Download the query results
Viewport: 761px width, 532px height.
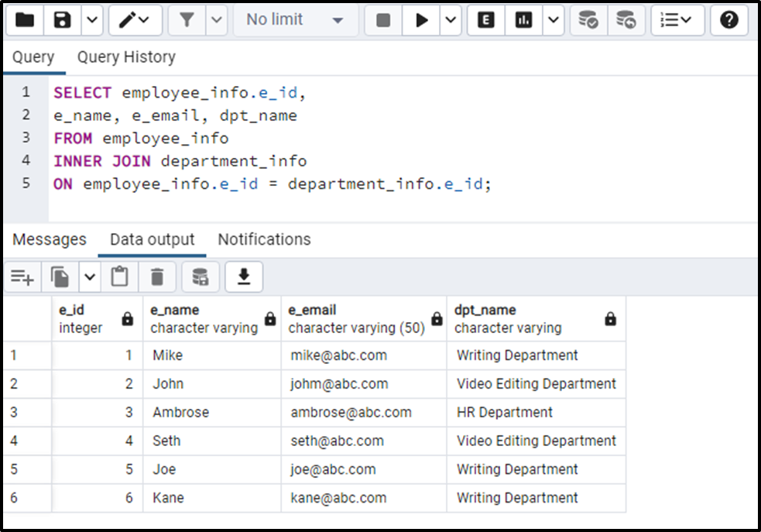coord(244,276)
